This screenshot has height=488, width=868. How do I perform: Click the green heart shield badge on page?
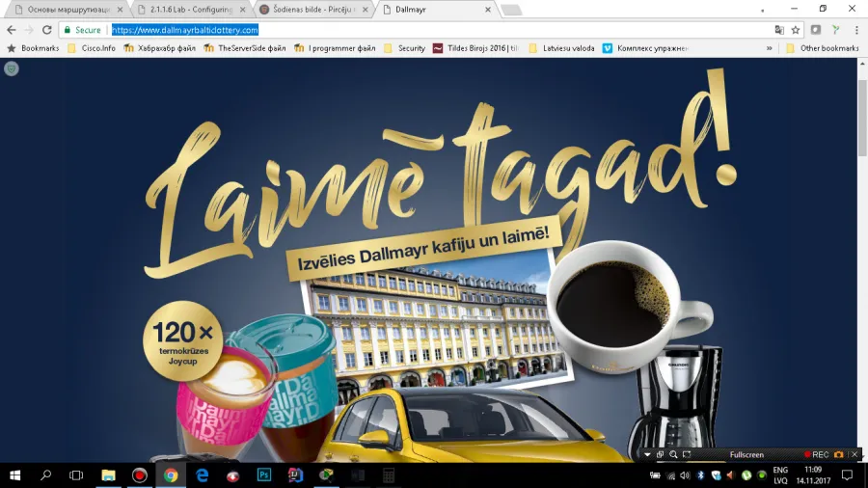point(11,68)
